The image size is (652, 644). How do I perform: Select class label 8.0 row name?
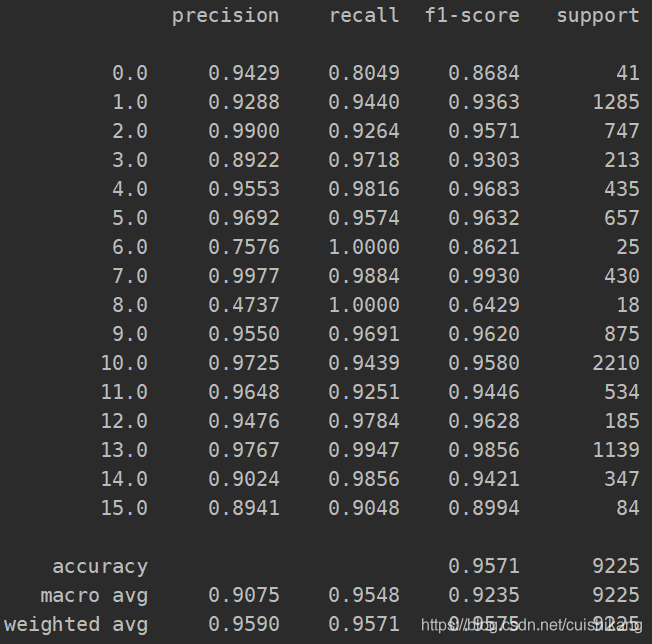[130, 305]
